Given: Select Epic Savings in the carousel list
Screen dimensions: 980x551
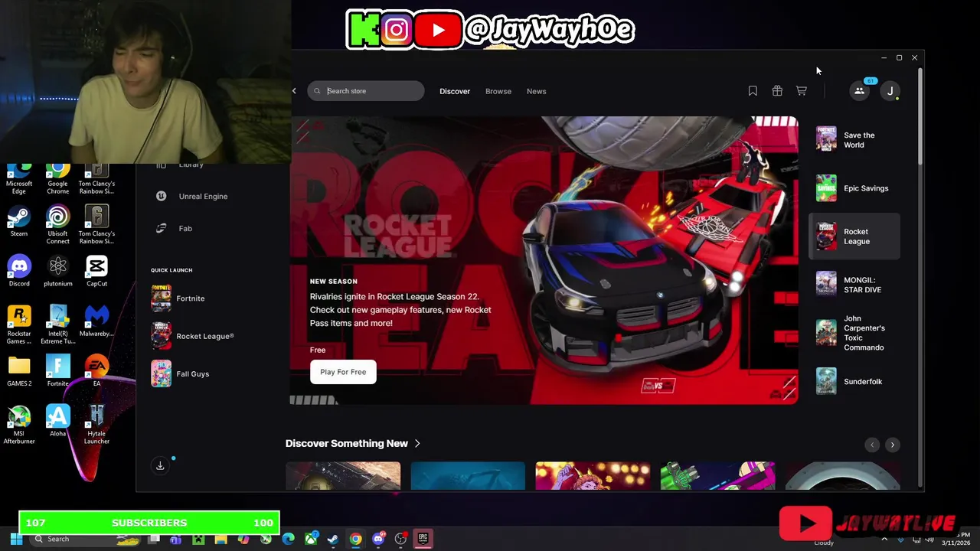Looking at the screenshot, I should point(854,188).
